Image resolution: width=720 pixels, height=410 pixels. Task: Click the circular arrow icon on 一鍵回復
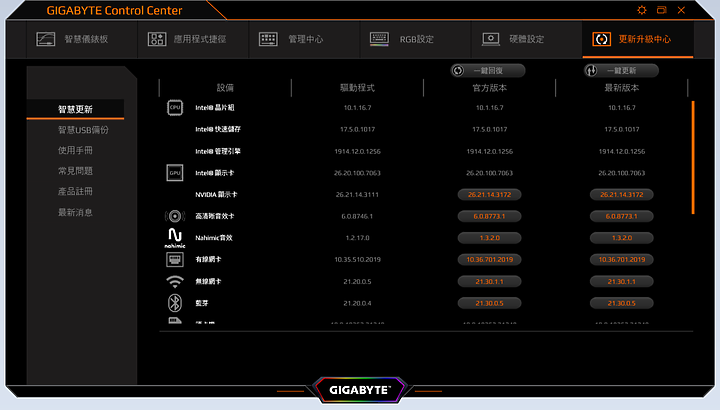click(x=458, y=71)
